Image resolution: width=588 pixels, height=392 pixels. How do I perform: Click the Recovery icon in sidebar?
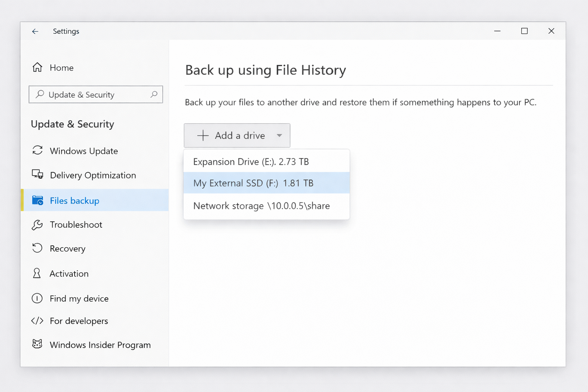pos(37,248)
